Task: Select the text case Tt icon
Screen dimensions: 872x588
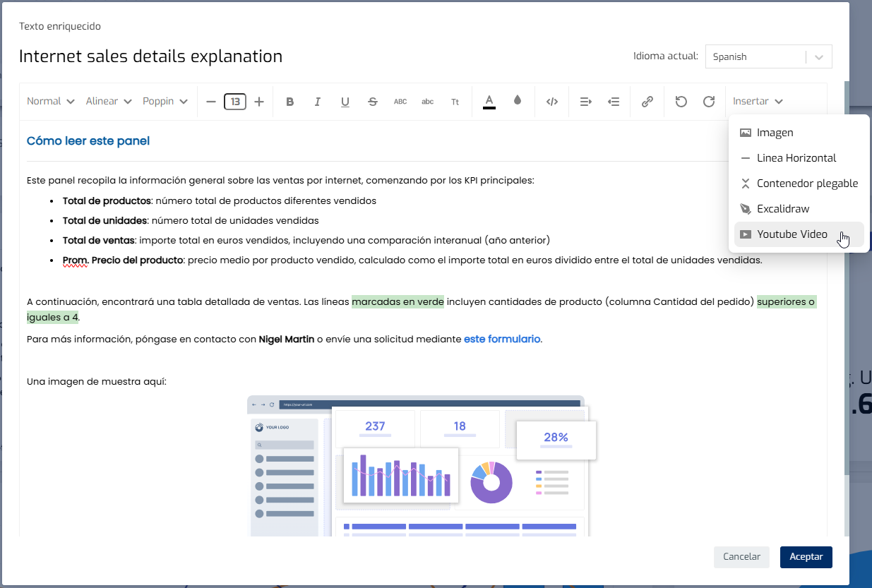Action: pyautogui.click(x=455, y=101)
